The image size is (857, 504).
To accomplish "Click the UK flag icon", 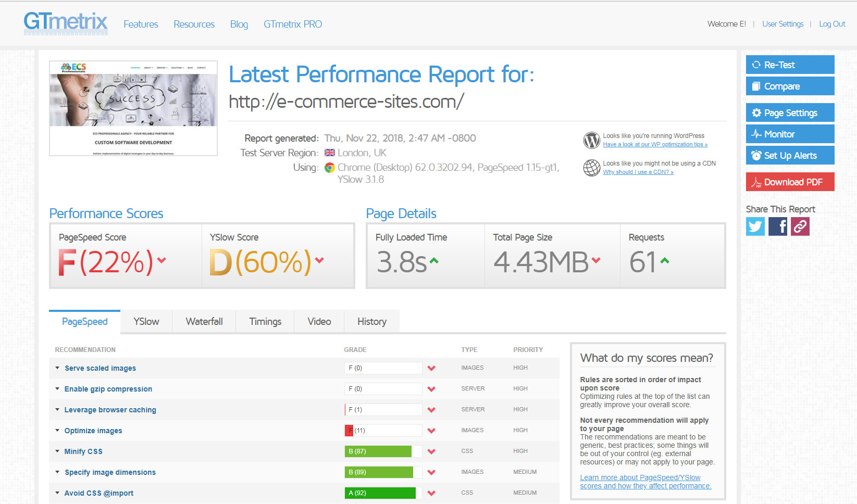I will pos(330,153).
